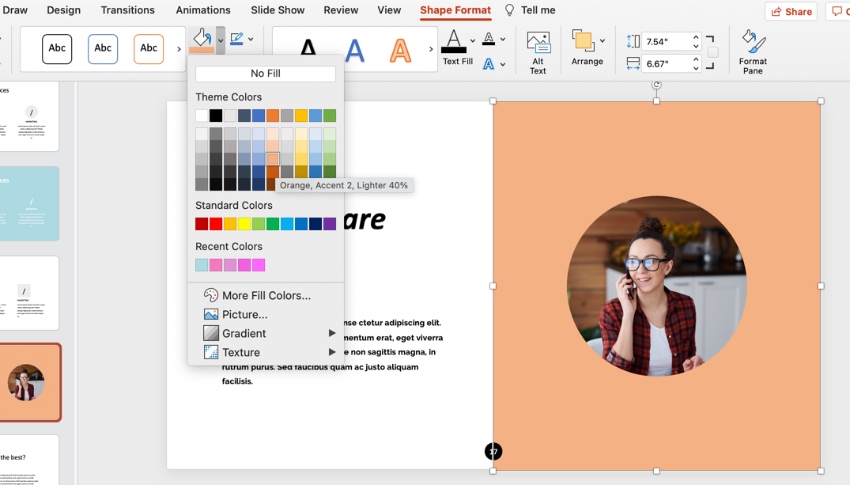850x485 pixels.
Task: Click the Text Effects icon
Action: point(488,64)
